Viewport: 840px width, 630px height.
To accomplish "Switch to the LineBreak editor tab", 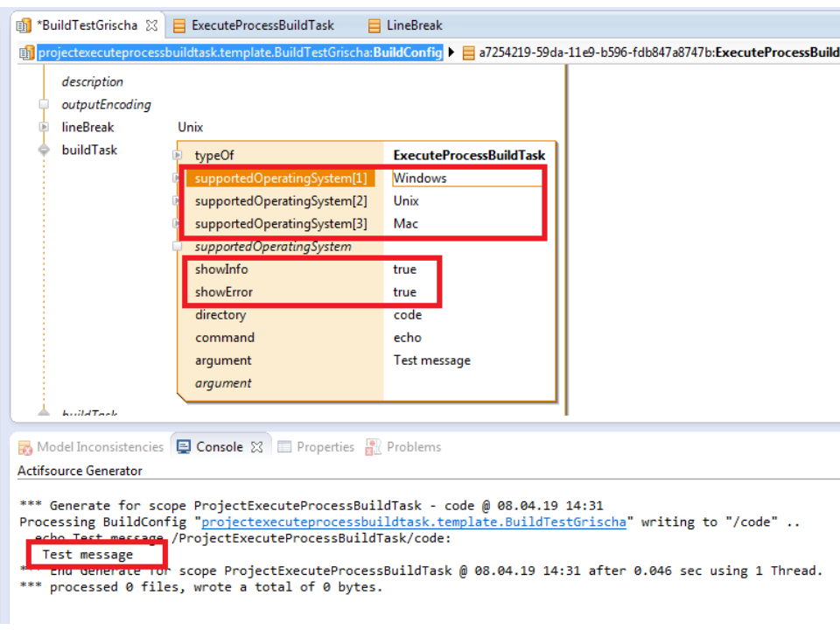I will click(414, 25).
